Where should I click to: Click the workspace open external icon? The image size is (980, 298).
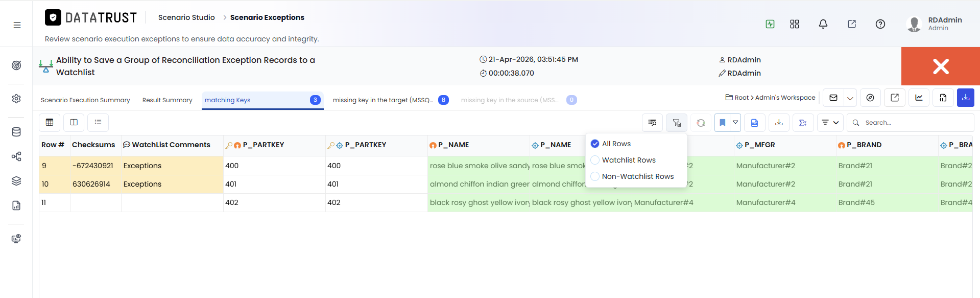[895, 98]
